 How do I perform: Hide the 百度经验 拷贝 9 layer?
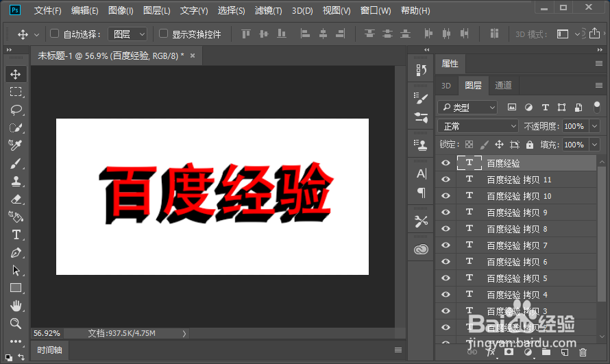tap(446, 213)
